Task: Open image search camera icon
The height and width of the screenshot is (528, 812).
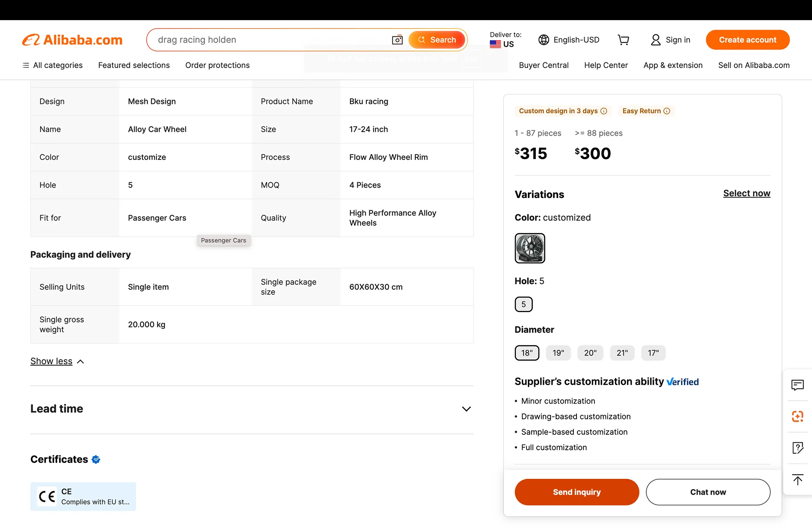Action: click(397, 40)
